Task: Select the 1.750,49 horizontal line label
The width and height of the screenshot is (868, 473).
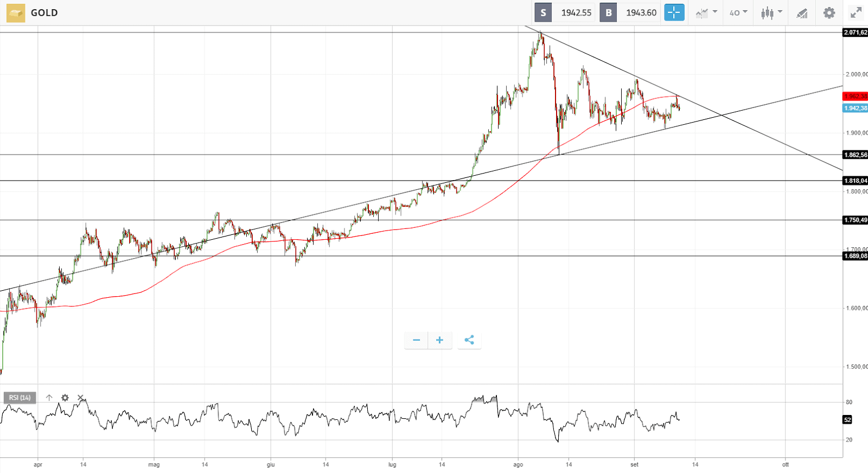Action: tap(856, 220)
